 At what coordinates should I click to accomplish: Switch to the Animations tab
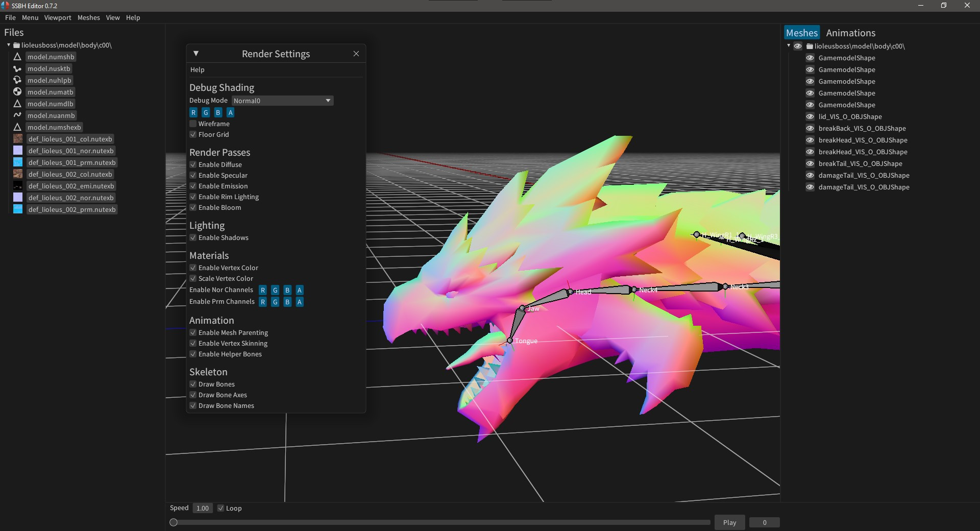point(850,32)
